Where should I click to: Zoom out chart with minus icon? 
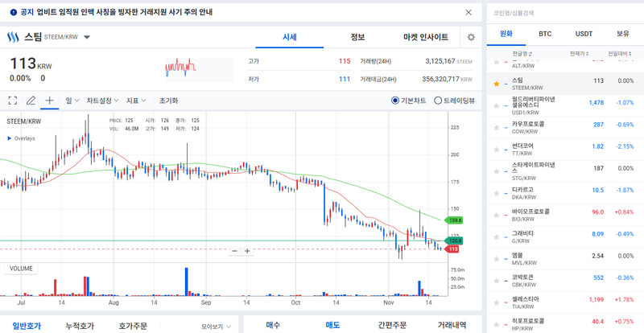[235, 251]
